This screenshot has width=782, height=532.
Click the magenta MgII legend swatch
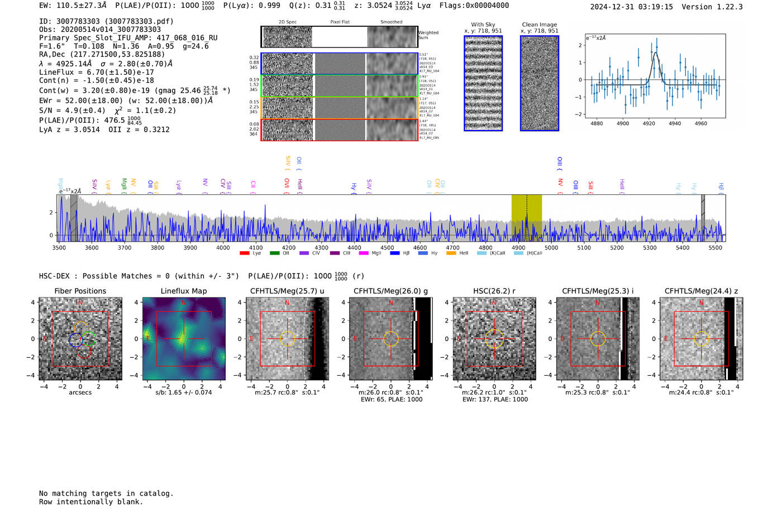coord(364,253)
